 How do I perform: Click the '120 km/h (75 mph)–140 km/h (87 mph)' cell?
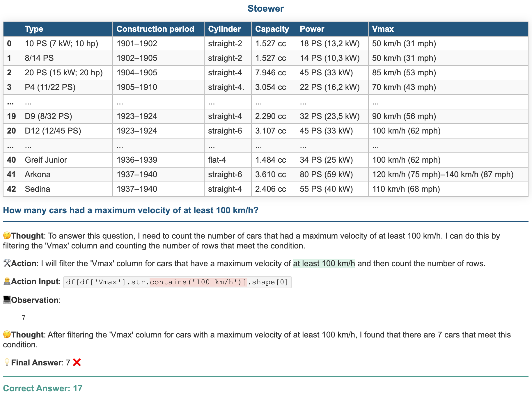[448, 175]
